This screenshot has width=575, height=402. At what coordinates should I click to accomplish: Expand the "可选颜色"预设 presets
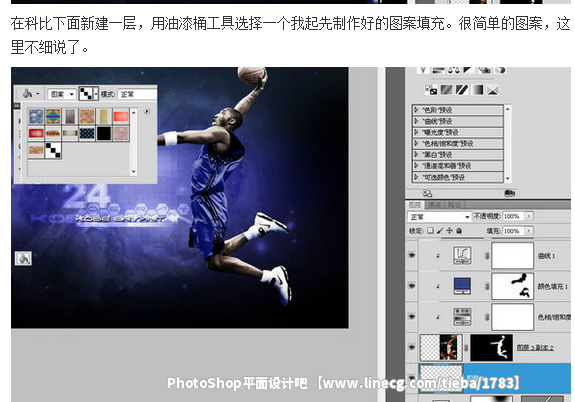416,177
